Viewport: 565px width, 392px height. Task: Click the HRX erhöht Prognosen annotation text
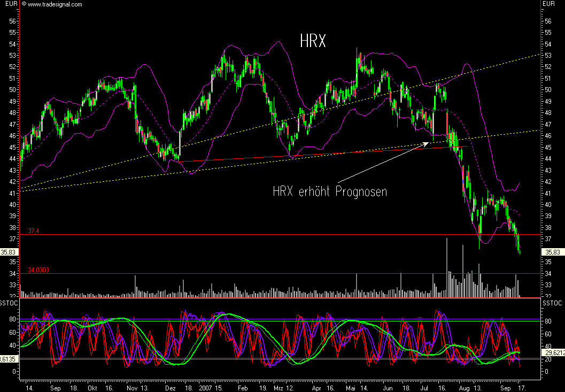330,191
